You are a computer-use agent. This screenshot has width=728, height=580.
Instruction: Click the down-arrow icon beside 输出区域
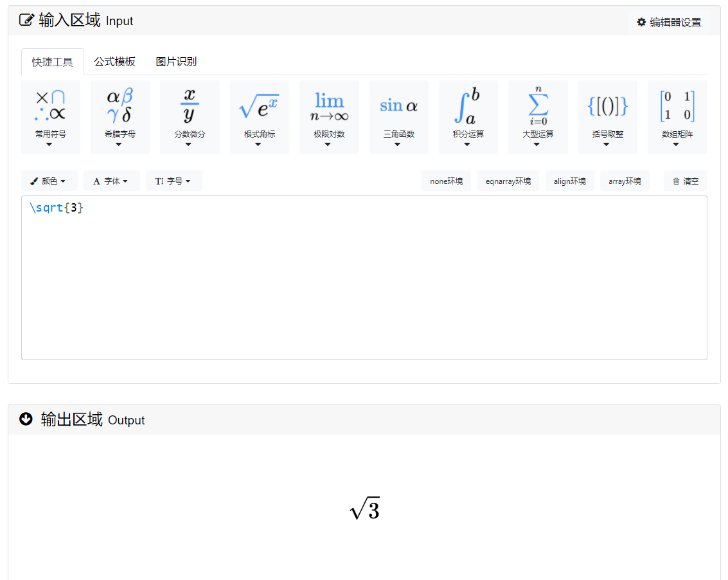pyautogui.click(x=26, y=419)
